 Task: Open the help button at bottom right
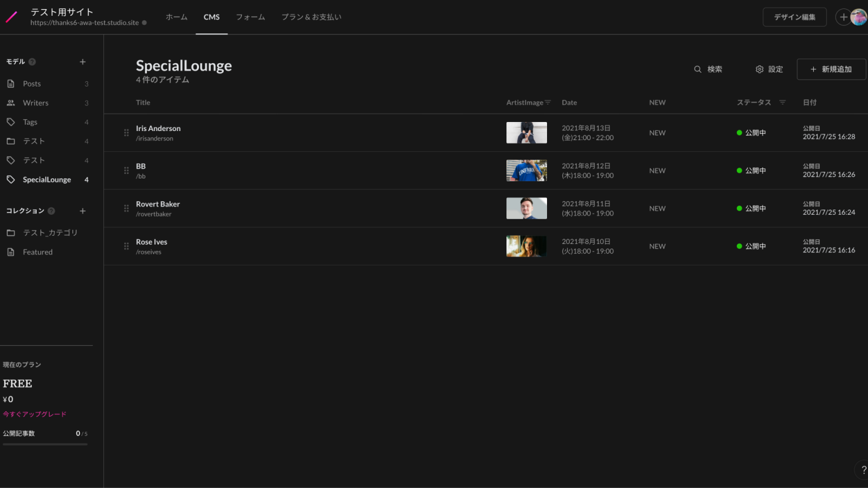tap(862, 469)
